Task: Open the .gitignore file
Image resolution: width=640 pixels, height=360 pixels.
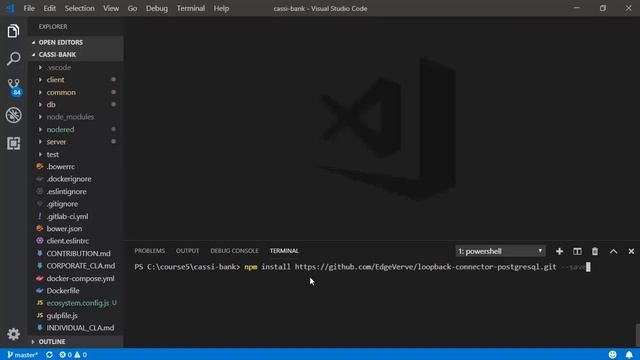Action: [x=76, y=204]
